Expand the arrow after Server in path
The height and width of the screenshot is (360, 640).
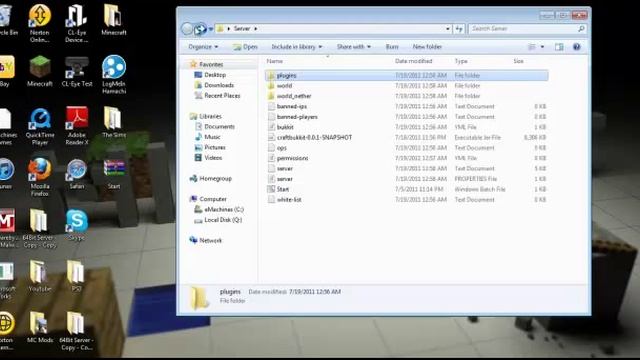pyautogui.click(x=256, y=29)
